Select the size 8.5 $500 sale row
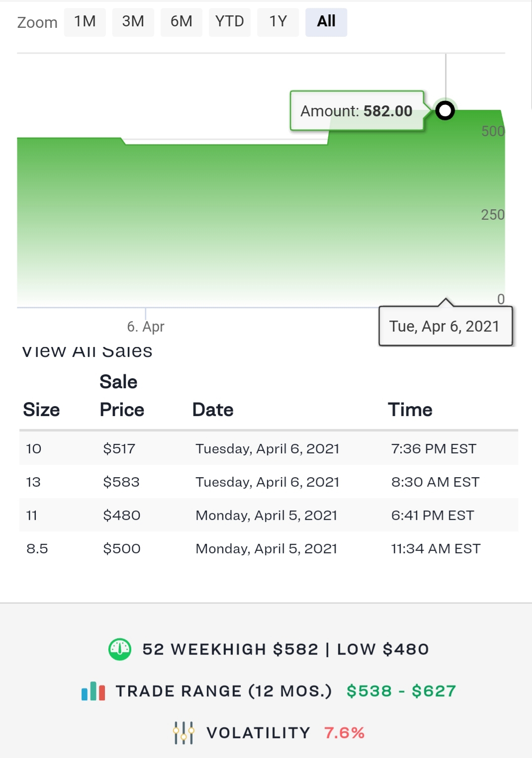Screen dimensions: 532x758 click(268, 548)
